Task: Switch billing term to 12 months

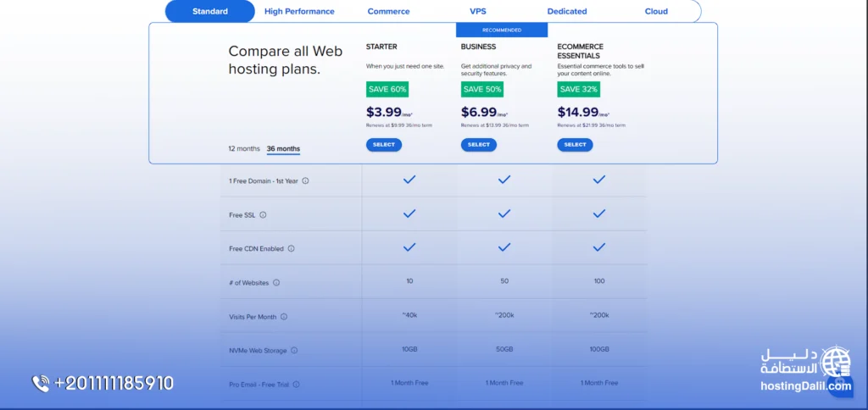Action: pos(244,149)
